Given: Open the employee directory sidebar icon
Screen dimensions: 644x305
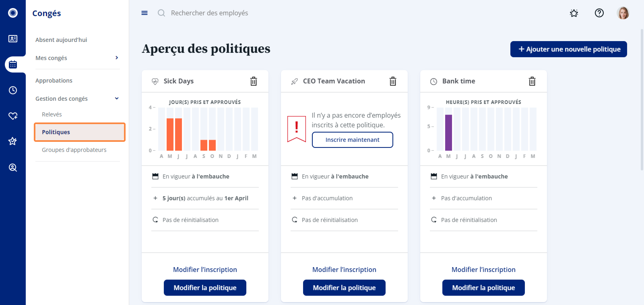Looking at the screenshot, I should pos(13,39).
